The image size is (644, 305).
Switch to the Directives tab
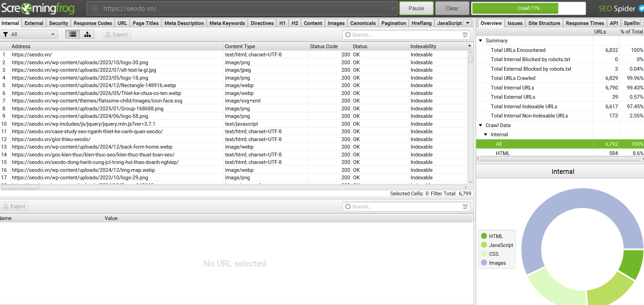click(262, 23)
